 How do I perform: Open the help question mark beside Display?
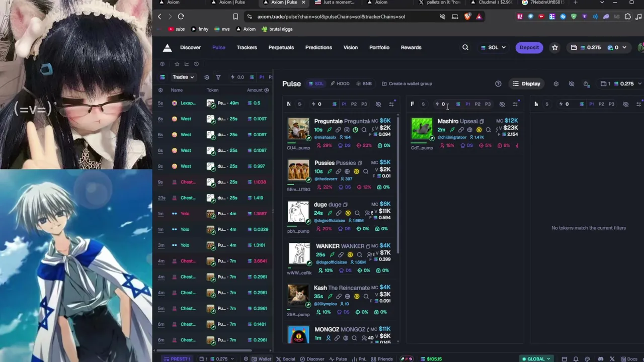(x=498, y=84)
